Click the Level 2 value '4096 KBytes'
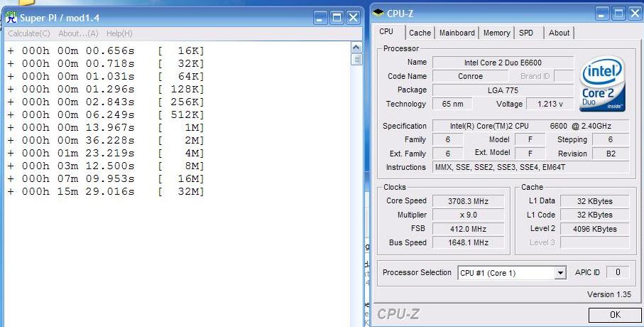This screenshot has height=327, width=644. click(x=594, y=229)
